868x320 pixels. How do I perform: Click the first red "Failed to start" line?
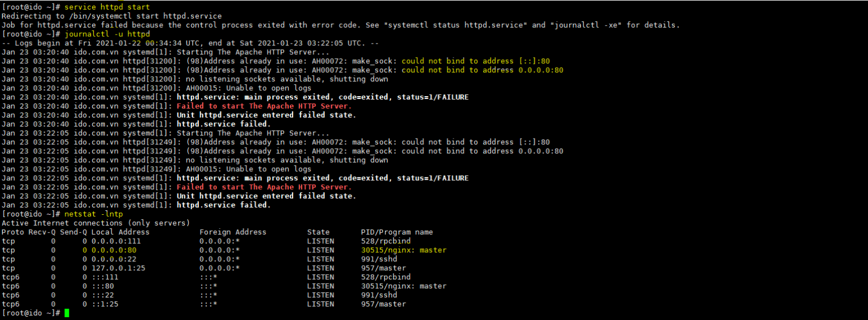click(264, 106)
